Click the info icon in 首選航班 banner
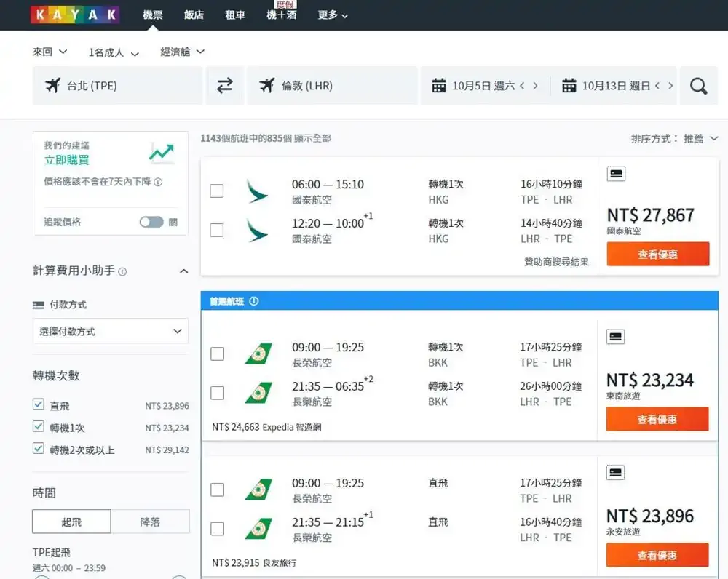728x579 pixels. pyautogui.click(x=254, y=301)
